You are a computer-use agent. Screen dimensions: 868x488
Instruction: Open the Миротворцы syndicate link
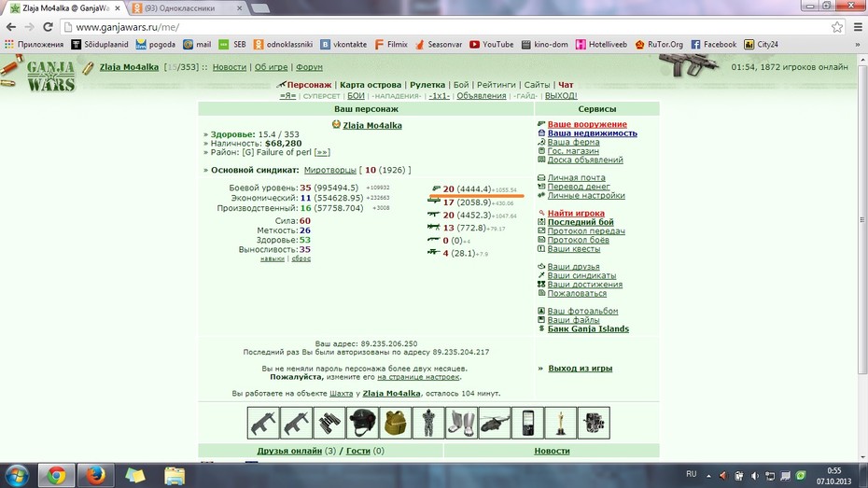click(329, 170)
